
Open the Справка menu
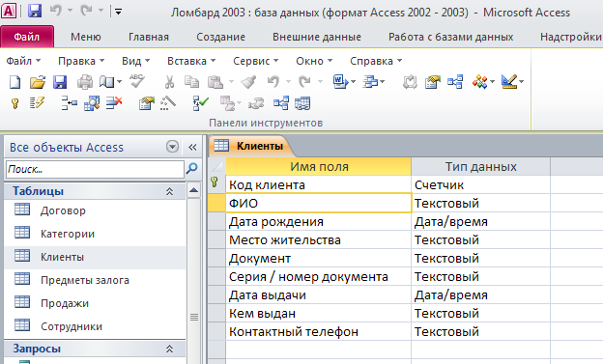(x=376, y=61)
